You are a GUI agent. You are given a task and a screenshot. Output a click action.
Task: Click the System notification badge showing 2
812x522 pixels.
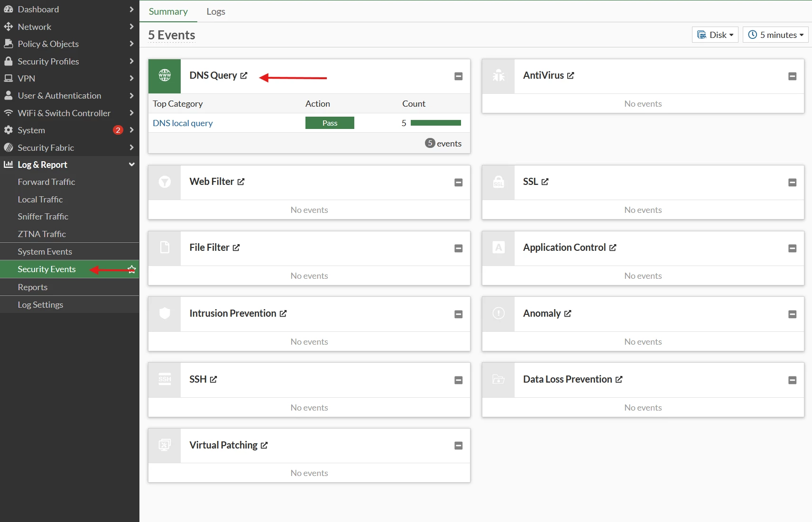point(118,130)
